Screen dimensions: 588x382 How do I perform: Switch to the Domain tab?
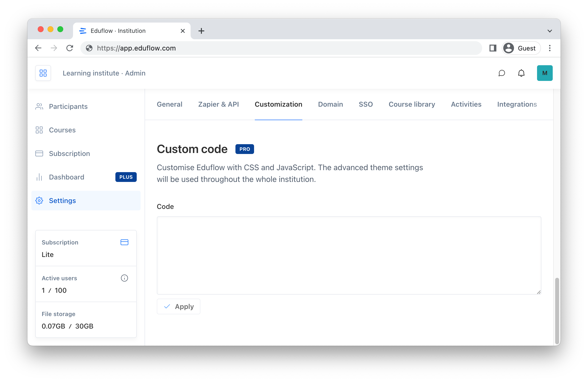pos(331,104)
